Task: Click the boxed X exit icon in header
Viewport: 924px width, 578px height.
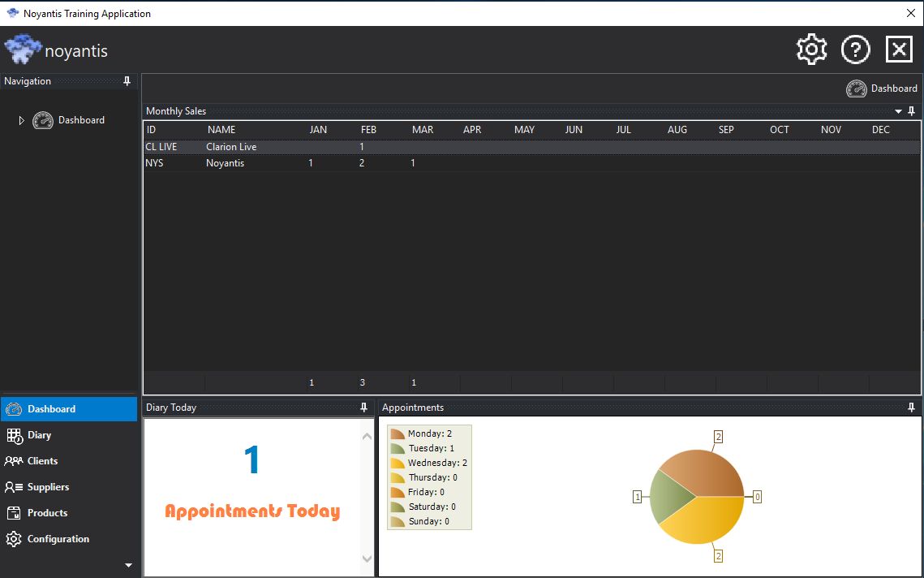Action: (899, 50)
